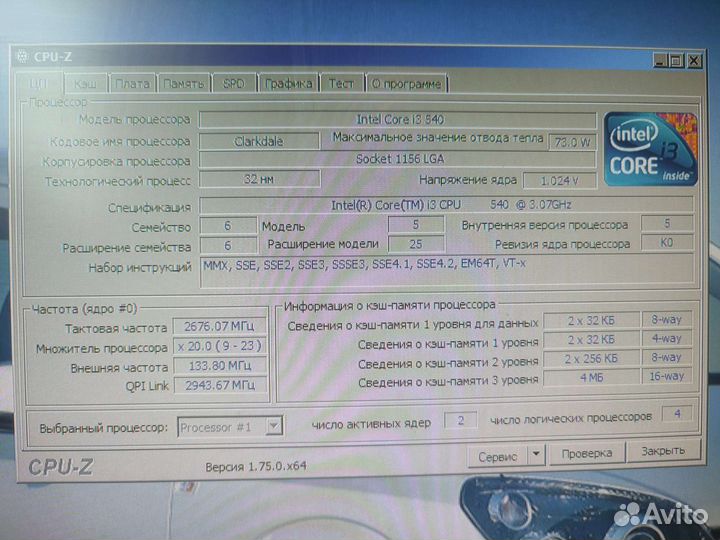This screenshot has width=720, height=540.
Task: Click the K0 core revision value
Action: point(667,242)
